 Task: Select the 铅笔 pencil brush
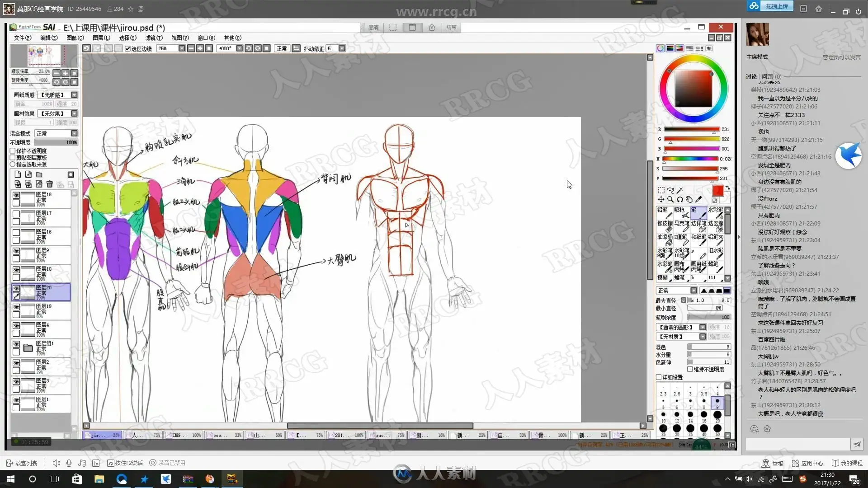[x=664, y=212]
